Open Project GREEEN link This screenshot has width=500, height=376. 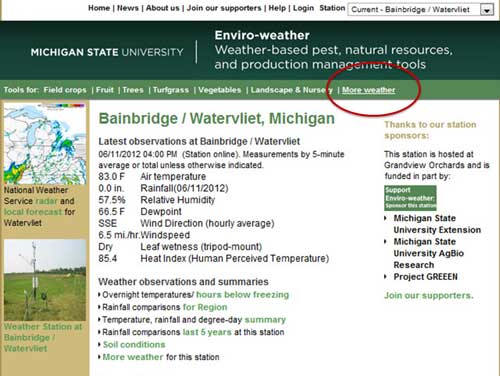coord(425,277)
